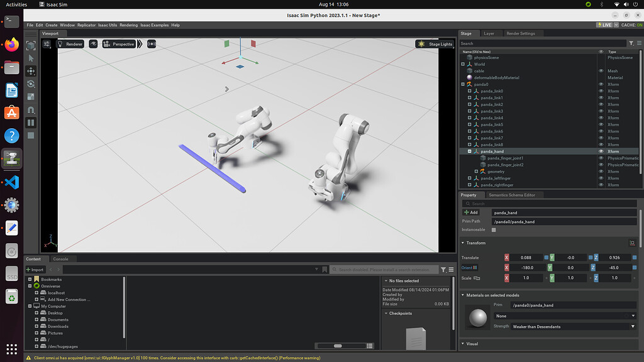Hide panda_hand using its visibility eye

(x=600, y=151)
